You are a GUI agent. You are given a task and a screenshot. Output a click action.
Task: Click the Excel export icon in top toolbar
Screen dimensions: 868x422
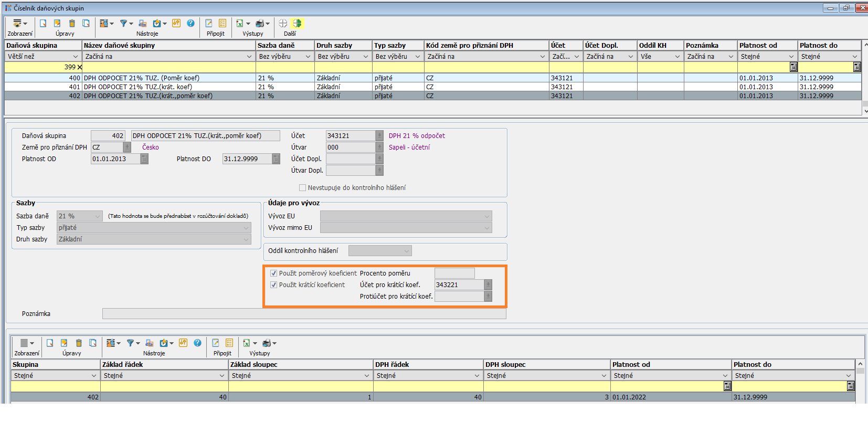pos(240,24)
